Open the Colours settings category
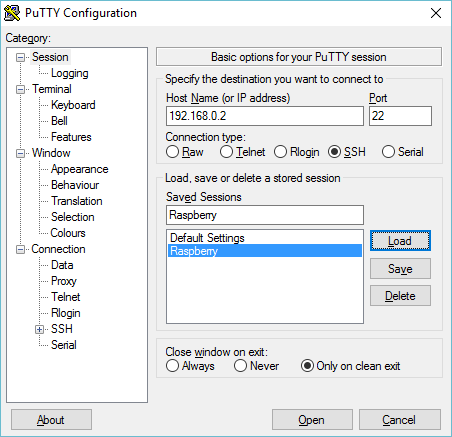Screen dimensions: 452x437 [x=68, y=233]
